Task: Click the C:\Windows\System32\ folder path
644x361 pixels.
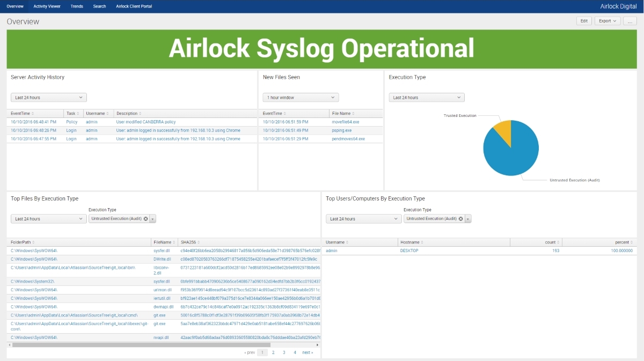Action: (x=32, y=281)
